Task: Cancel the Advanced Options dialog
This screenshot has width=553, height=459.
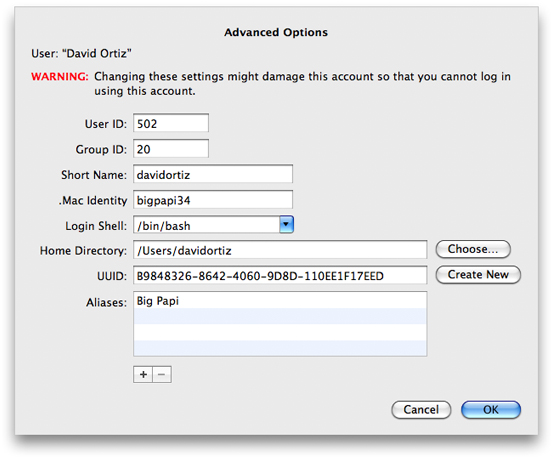Action: pyautogui.click(x=421, y=410)
